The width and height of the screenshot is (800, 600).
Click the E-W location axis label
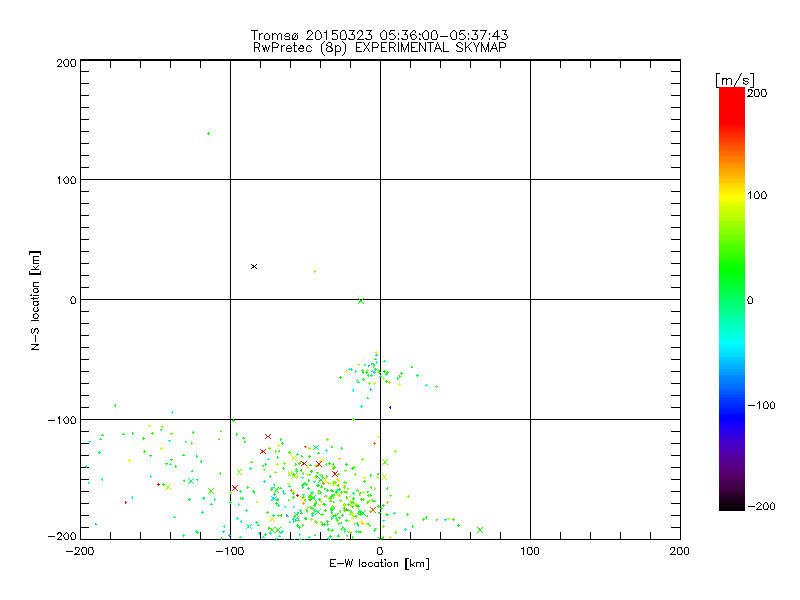(379, 564)
